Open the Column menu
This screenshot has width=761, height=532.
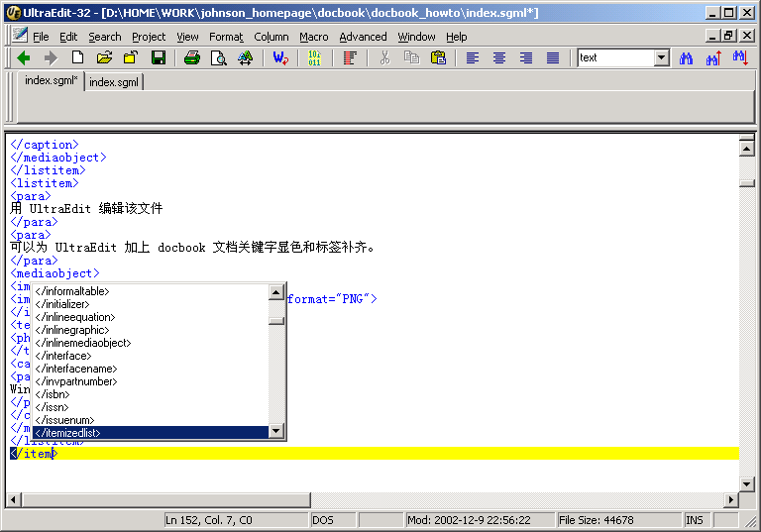point(272,37)
